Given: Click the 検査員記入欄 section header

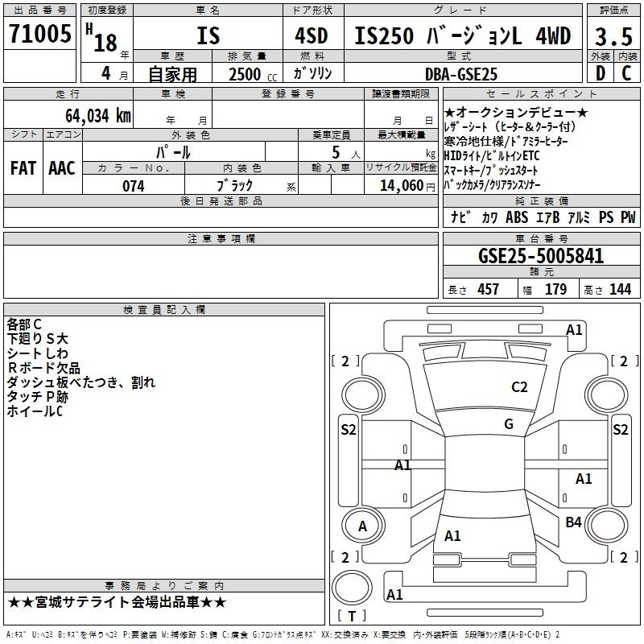Looking at the screenshot, I should (164, 310).
